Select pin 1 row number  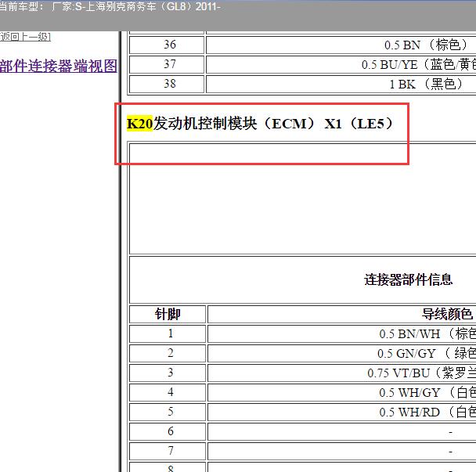[168, 333]
